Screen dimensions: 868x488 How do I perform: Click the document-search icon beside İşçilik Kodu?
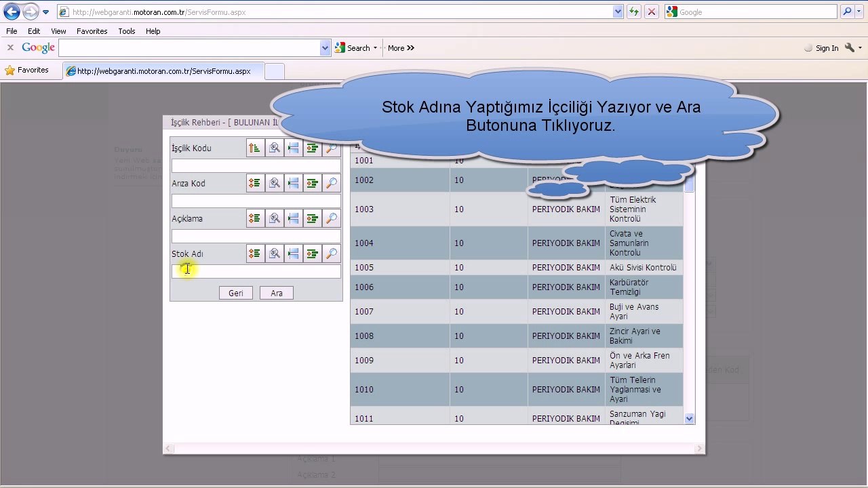coord(274,148)
